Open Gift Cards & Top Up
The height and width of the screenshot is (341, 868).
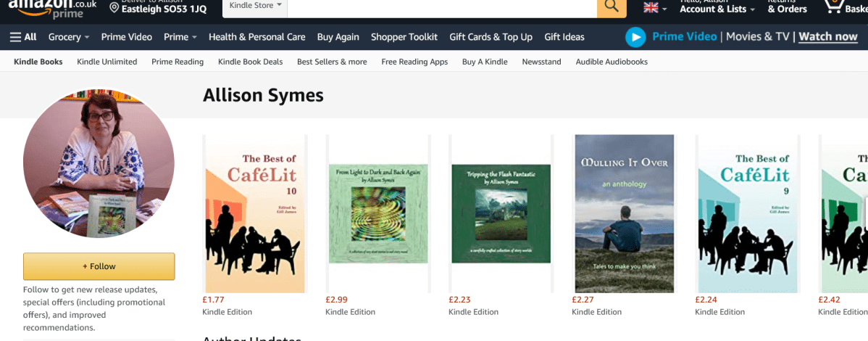pyautogui.click(x=491, y=37)
